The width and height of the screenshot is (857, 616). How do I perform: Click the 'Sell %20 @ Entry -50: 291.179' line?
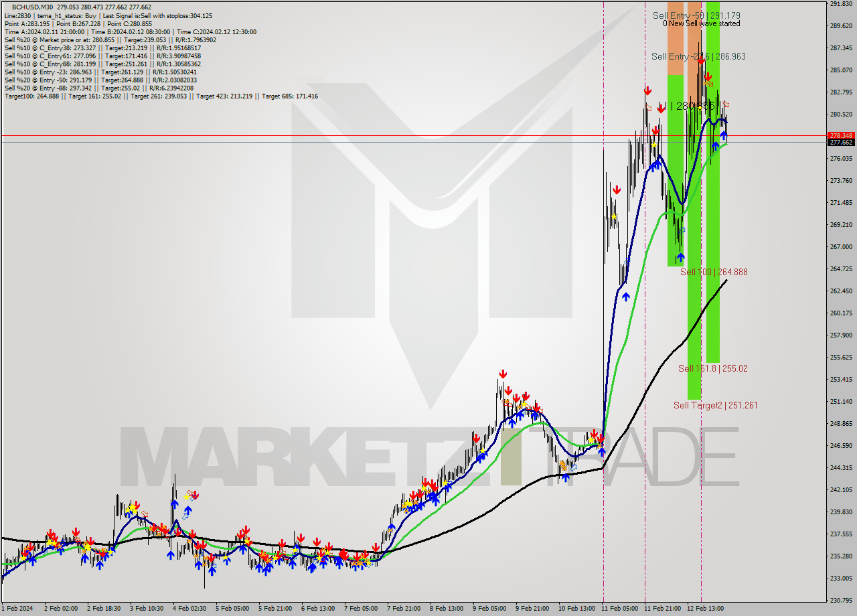pyautogui.click(x=100, y=80)
